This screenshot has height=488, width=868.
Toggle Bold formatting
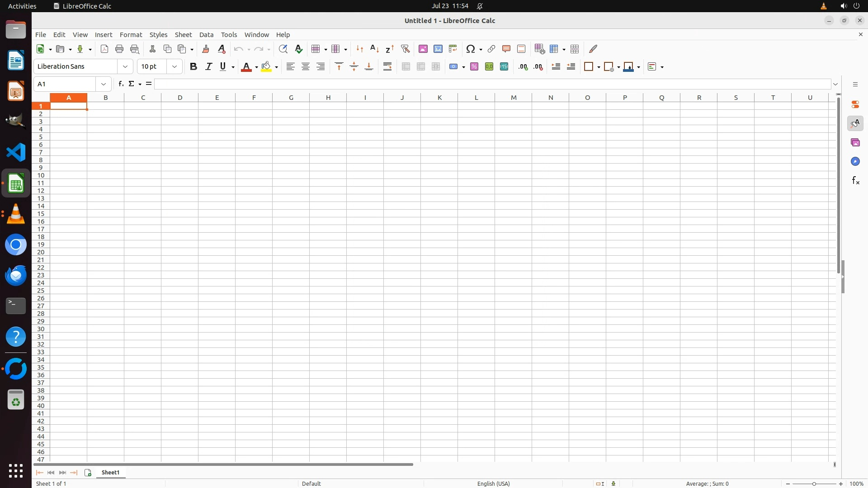coord(193,66)
